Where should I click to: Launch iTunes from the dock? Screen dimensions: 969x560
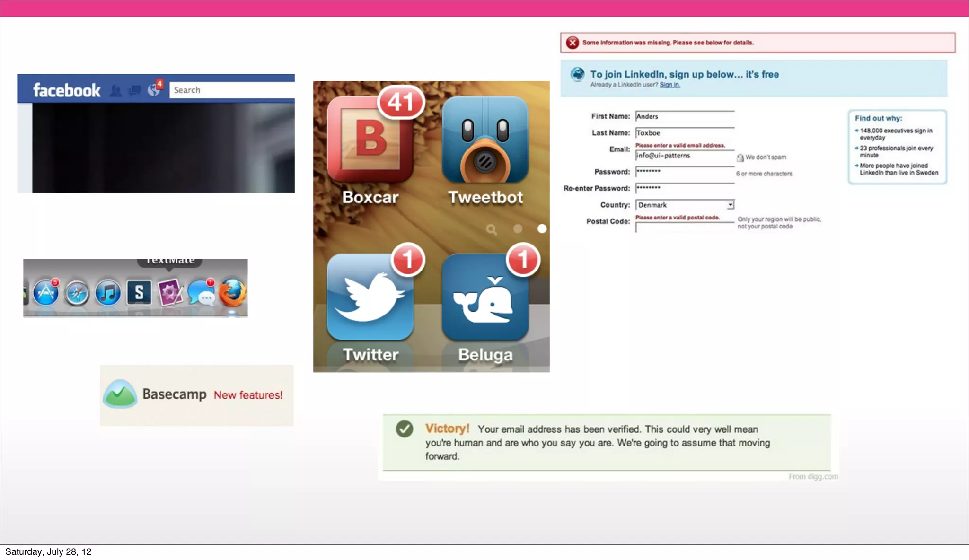click(108, 293)
